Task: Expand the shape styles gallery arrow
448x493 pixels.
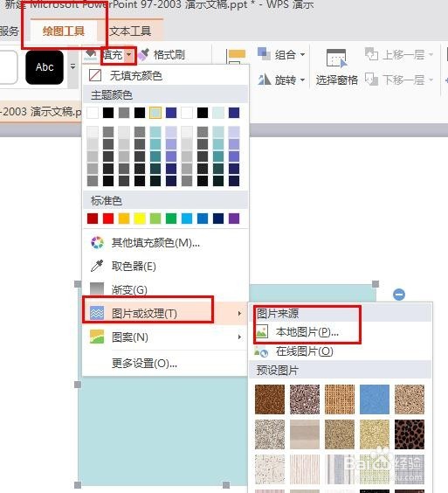Action: (72, 67)
